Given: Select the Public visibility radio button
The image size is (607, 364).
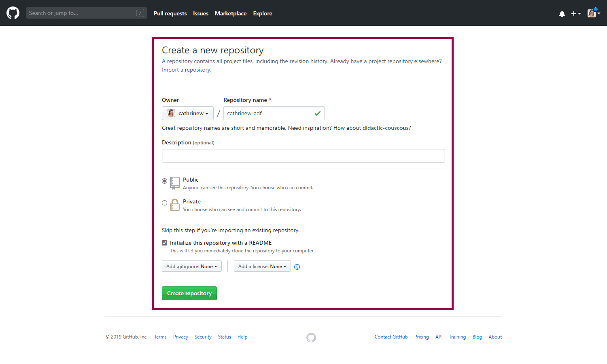Looking at the screenshot, I should (x=165, y=181).
